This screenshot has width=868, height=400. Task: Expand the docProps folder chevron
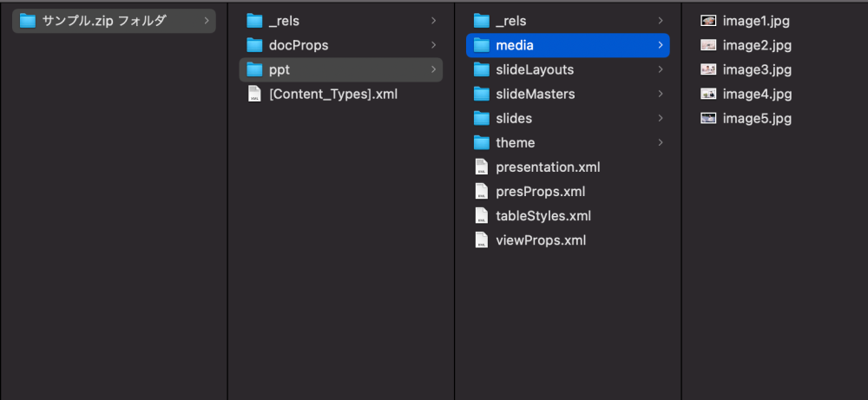(x=433, y=45)
